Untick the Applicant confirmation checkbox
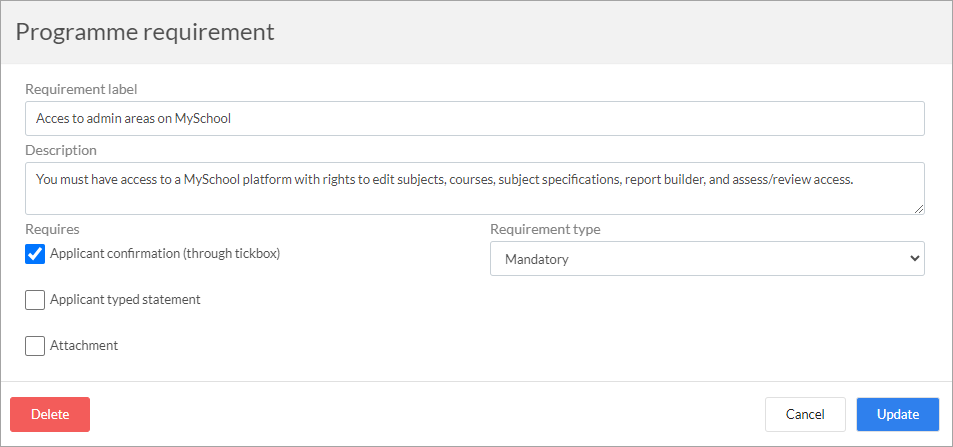Screen dimensions: 953x447 tap(35, 254)
